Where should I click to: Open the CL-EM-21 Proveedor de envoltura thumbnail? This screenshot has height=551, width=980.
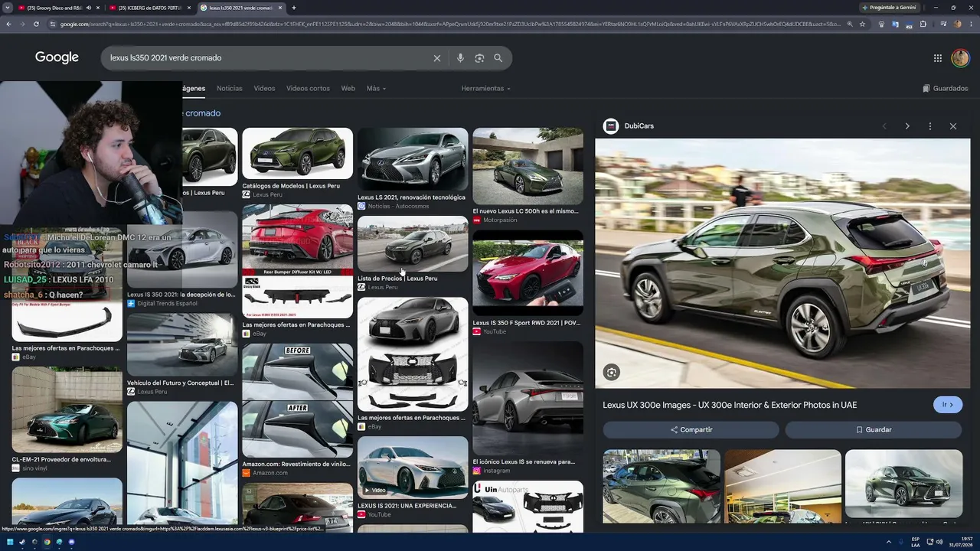coord(67,409)
